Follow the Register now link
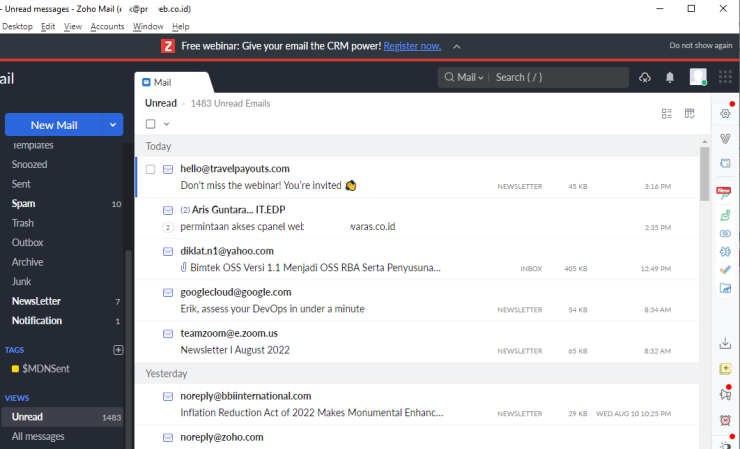The width and height of the screenshot is (740, 449). (x=412, y=46)
